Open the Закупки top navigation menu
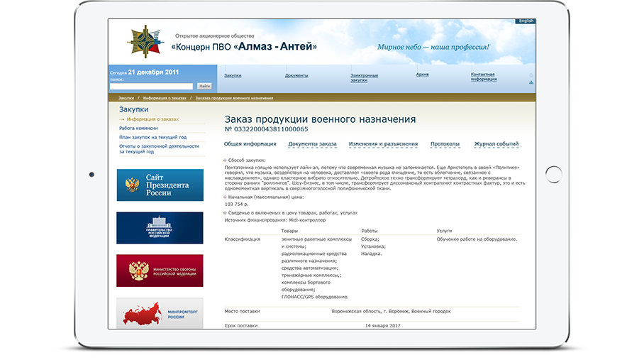644x360 pixels. tap(233, 75)
